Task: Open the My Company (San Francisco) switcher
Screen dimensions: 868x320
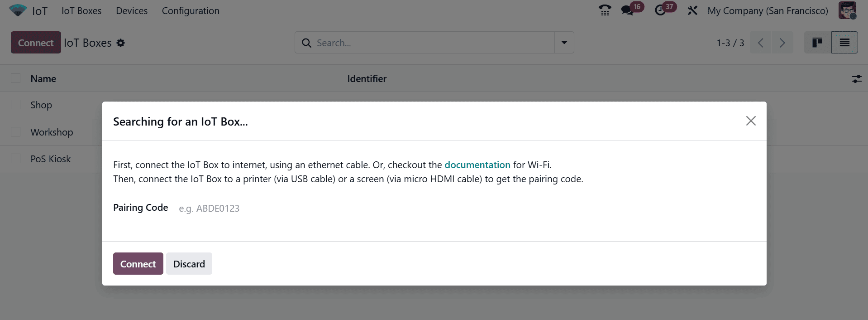Action: 768,11
